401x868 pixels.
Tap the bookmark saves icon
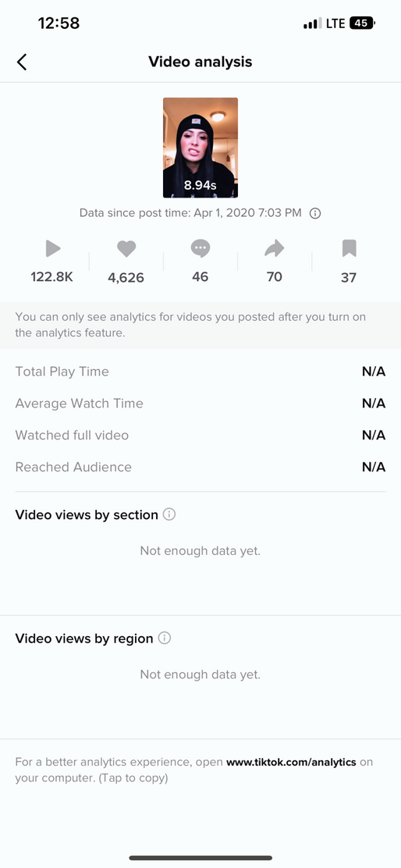click(x=349, y=248)
